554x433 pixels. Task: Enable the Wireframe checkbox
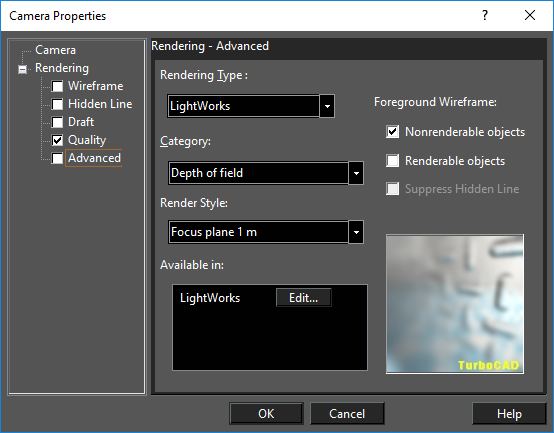point(57,86)
